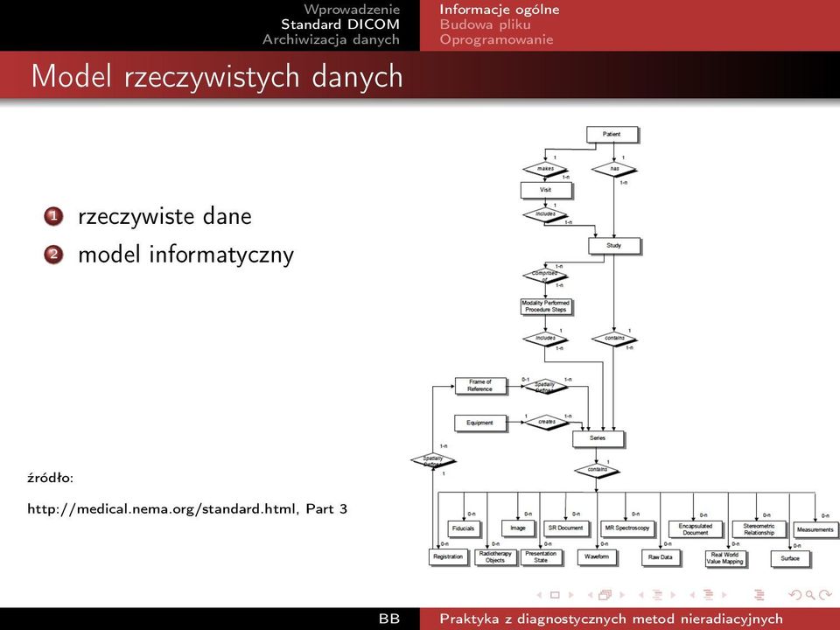Select the Informacje ogólne subsection
The image size is (840, 630).
pyautogui.click(x=500, y=9)
